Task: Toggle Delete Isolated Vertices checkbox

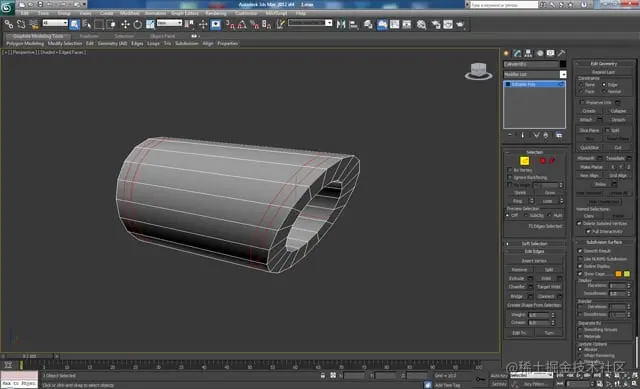Action: (x=579, y=223)
